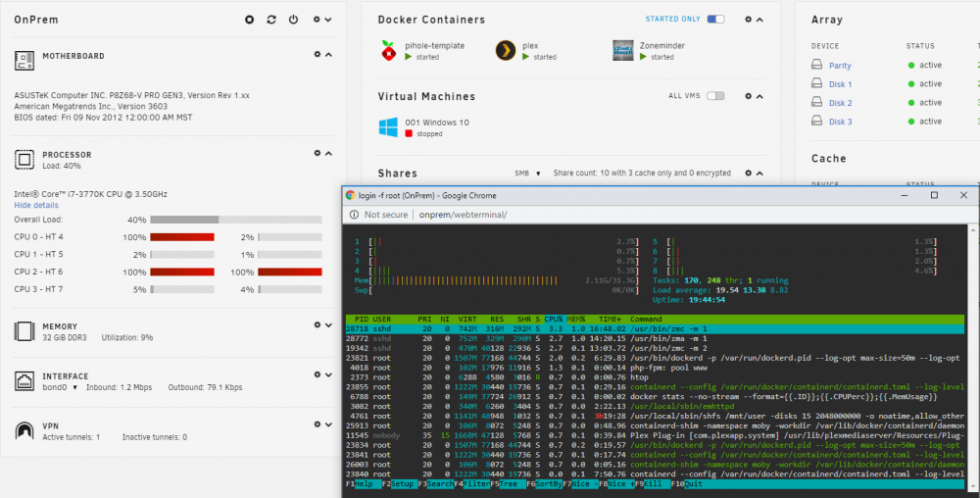
Task: Open Motherboard section gear settings
Action: 317,54
